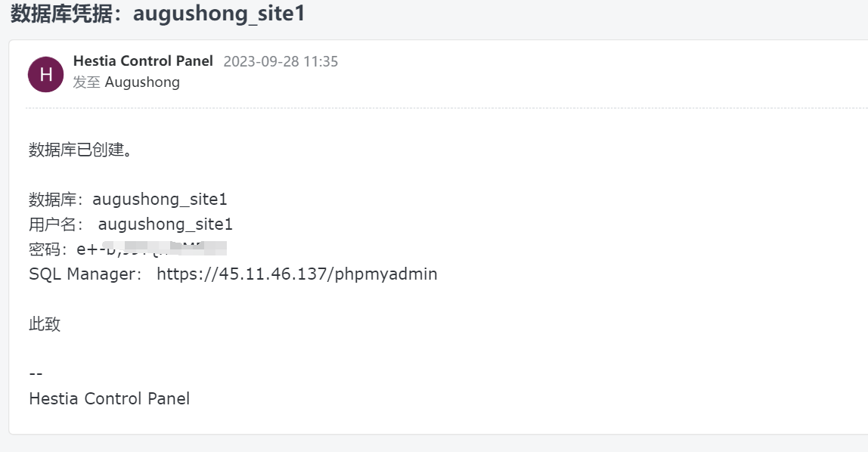This screenshot has width=868, height=452.
Task: Click the recipient name Augushong
Action: pyautogui.click(x=142, y=82)
